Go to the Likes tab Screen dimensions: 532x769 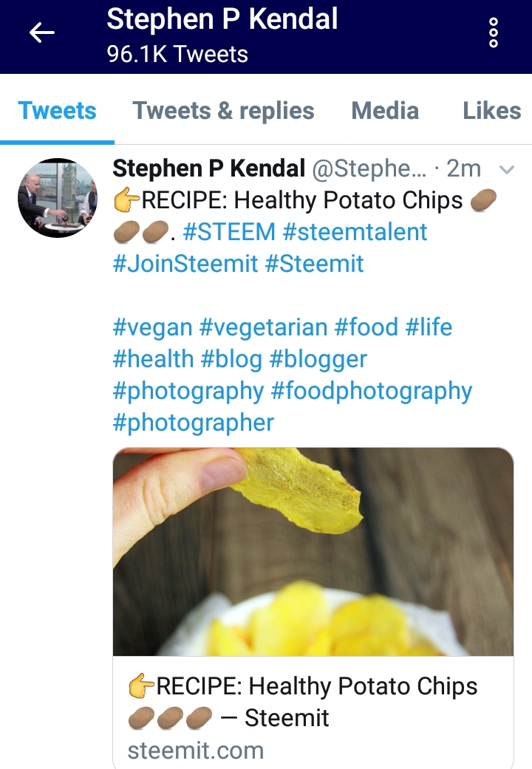[491, 111]
